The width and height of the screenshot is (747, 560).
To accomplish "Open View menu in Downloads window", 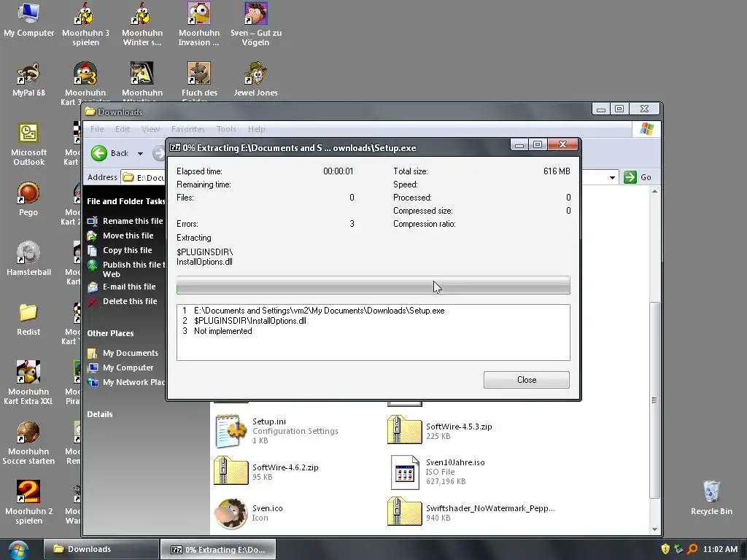I will pyautogui.click(x=150, y=129).
